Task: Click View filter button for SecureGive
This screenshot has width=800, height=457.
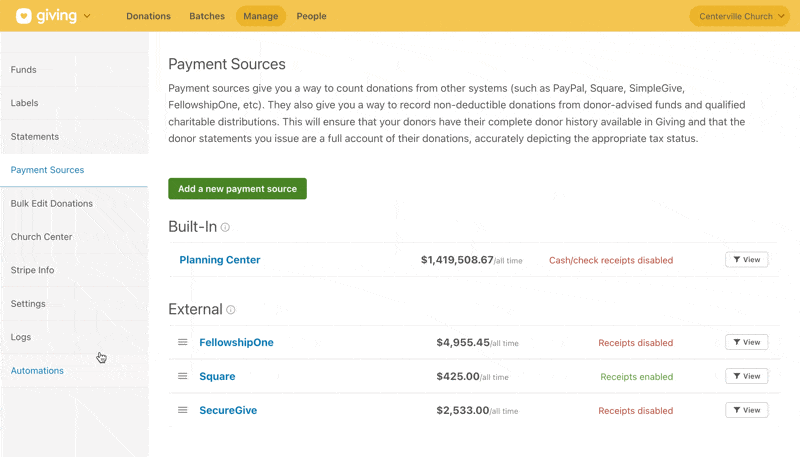Action: point(746,410)
